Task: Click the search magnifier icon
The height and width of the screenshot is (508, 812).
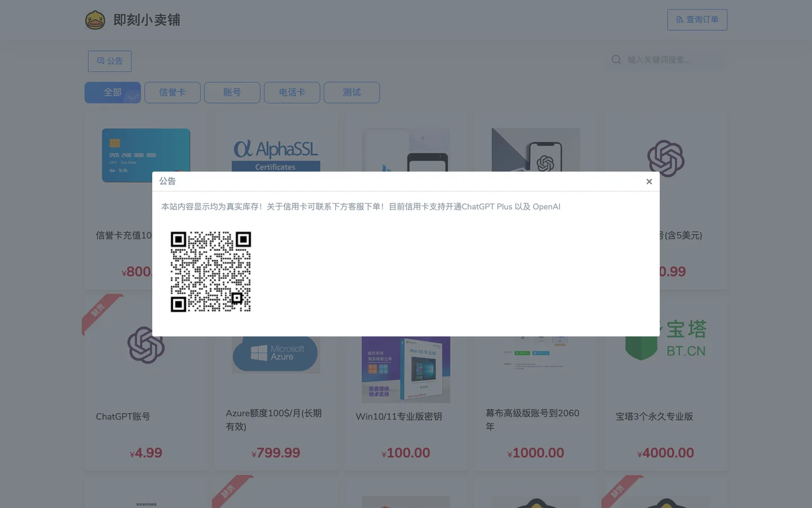Action: click(616, 60)
